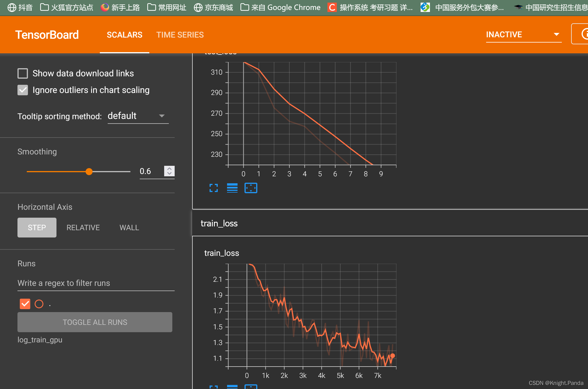Open the 新手上路 Firefox bookmark
Image resolution: width=588 pixels, height=389 pixels.
point(120,7)
